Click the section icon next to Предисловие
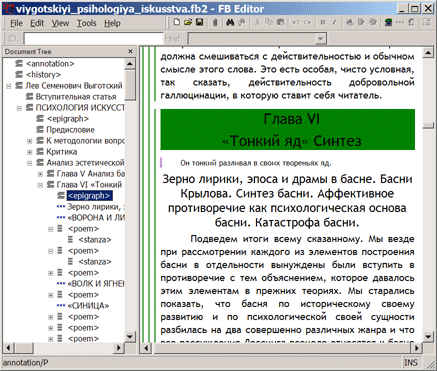 pos(40,129)
